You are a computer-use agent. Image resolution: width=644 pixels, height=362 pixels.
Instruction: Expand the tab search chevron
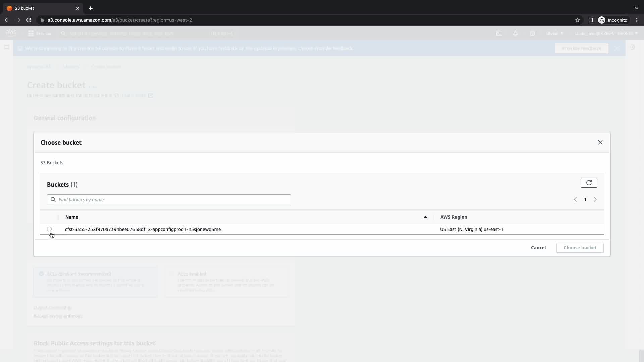[x=636, y=8]
